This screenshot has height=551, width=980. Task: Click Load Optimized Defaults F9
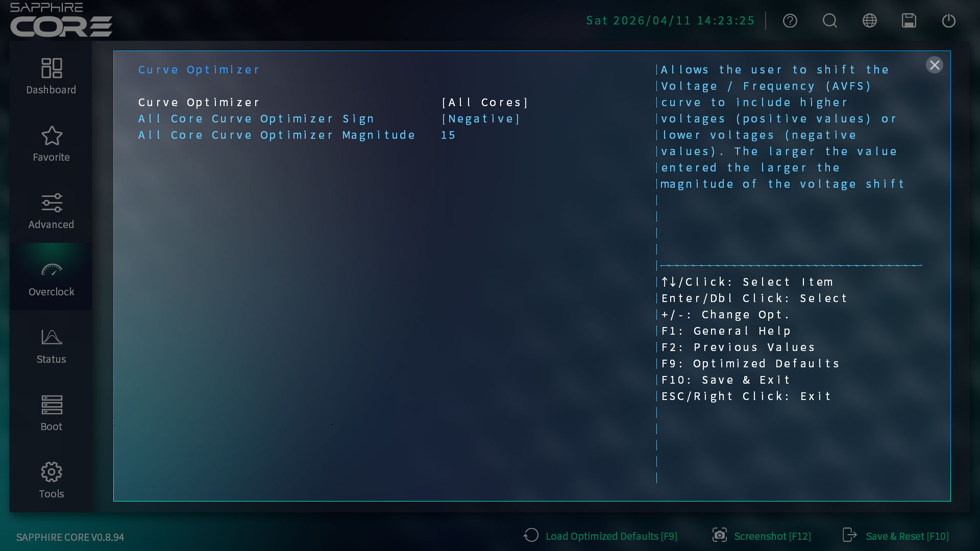click(601, 536)
